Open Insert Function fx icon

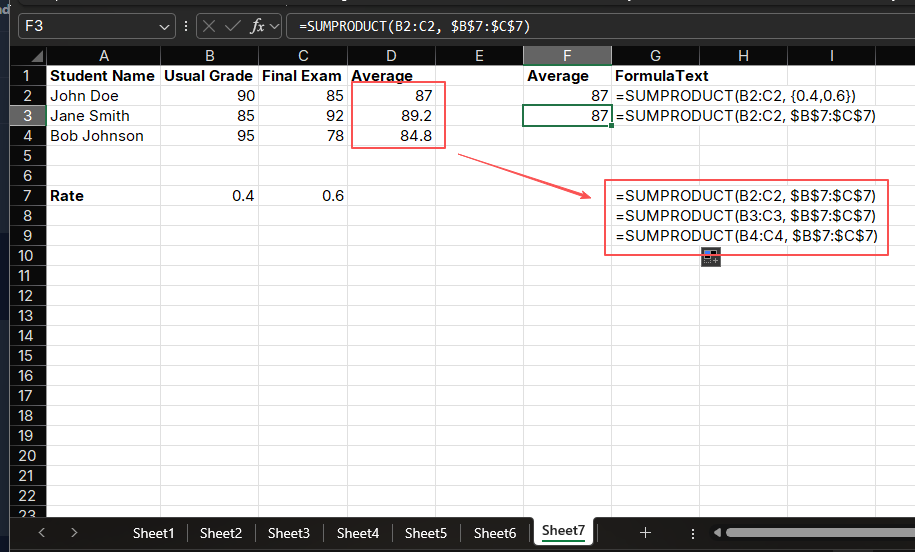click(x=257, y=26)
